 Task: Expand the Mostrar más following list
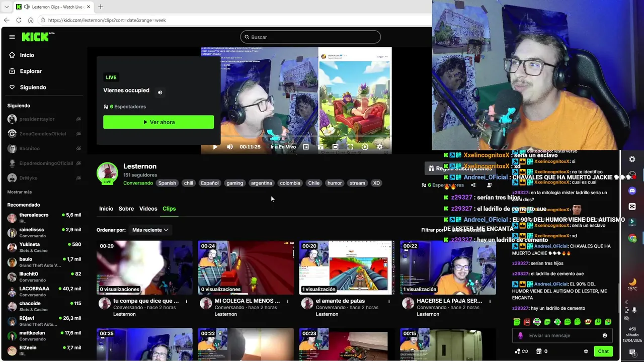pyautogui.click(x=20, y=192)
